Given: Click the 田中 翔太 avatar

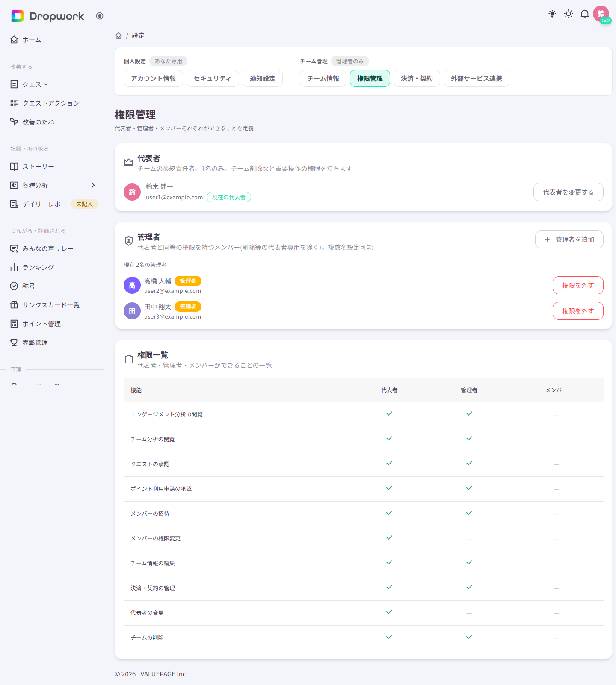Looking at the screenshot, I should click(x=132, y=311).
